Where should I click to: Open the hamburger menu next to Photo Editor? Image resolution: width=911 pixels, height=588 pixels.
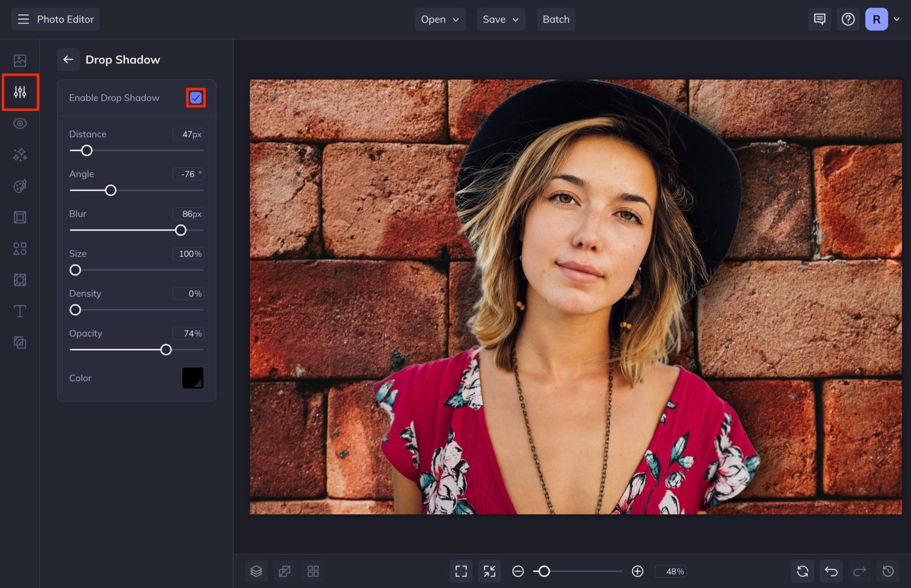pos(23,19)
